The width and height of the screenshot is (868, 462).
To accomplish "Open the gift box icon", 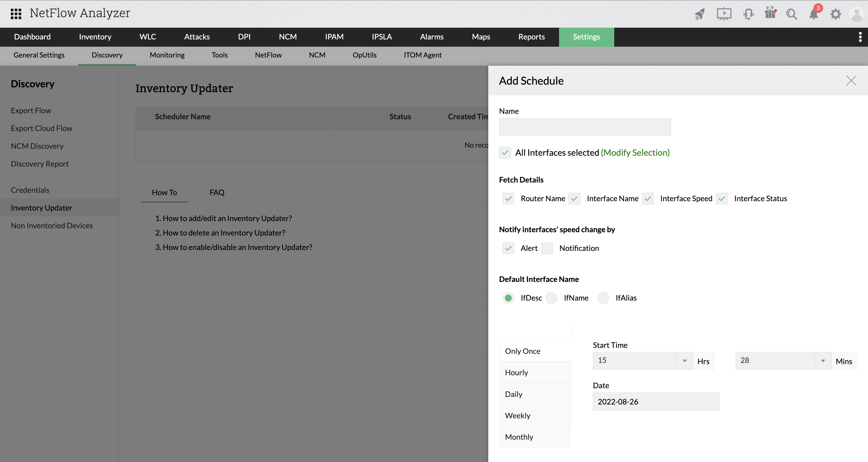I will point(770,14).
